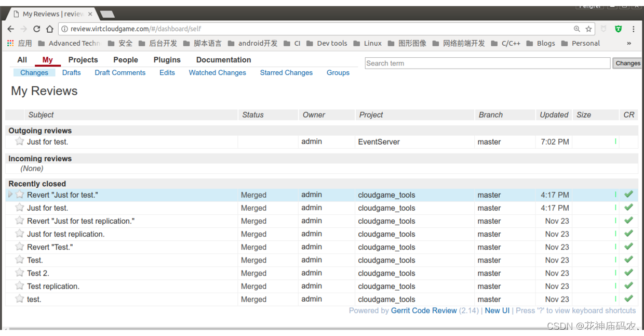The width and height of the screenshot is (644, 336).
Task: Focus the Search term field
Action: [x=488, y=63]
